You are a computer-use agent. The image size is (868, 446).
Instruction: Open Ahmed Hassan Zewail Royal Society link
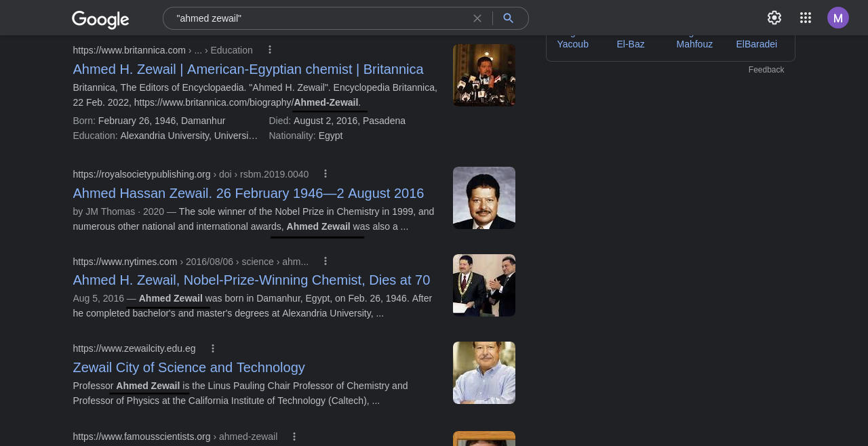coord(248,193)
